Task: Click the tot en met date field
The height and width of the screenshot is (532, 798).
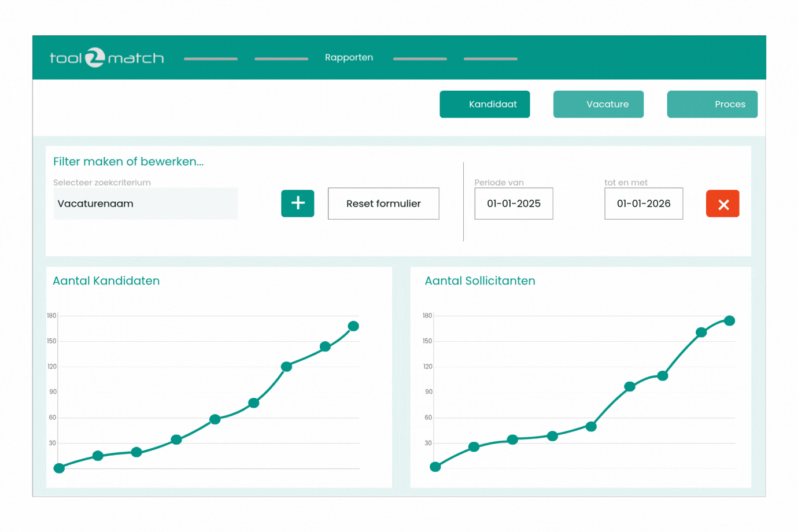Action: (643, 204)
